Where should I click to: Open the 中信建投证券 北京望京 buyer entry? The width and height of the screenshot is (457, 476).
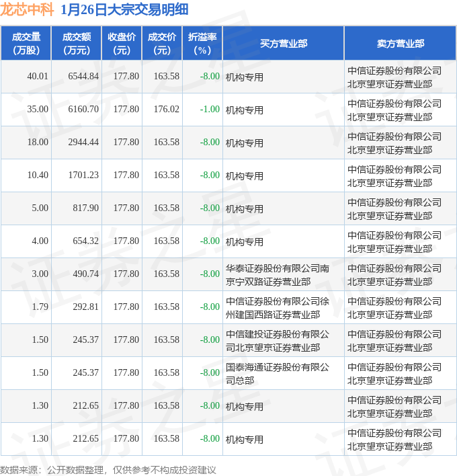(278, 340)
